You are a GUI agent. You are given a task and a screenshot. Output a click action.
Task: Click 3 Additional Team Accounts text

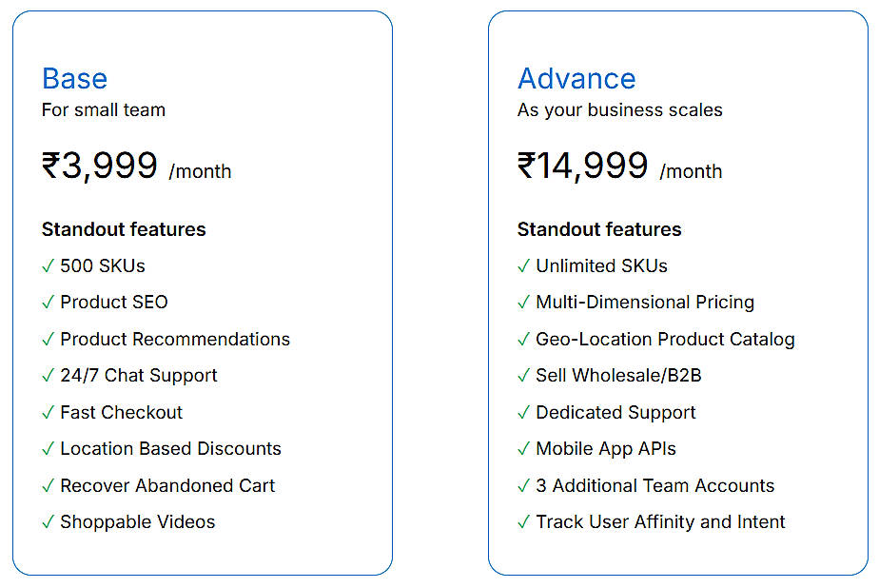[655, 486]
